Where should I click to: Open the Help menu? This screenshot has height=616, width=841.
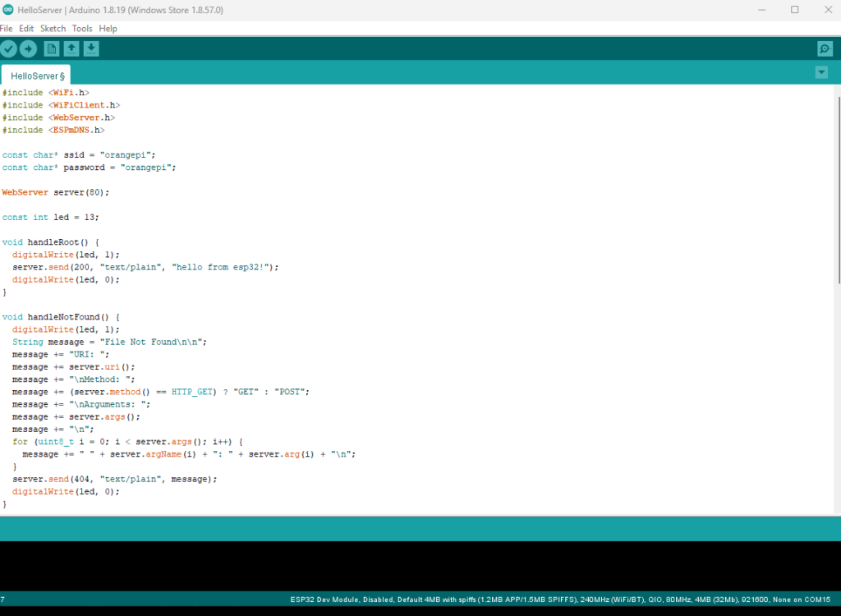108,29
